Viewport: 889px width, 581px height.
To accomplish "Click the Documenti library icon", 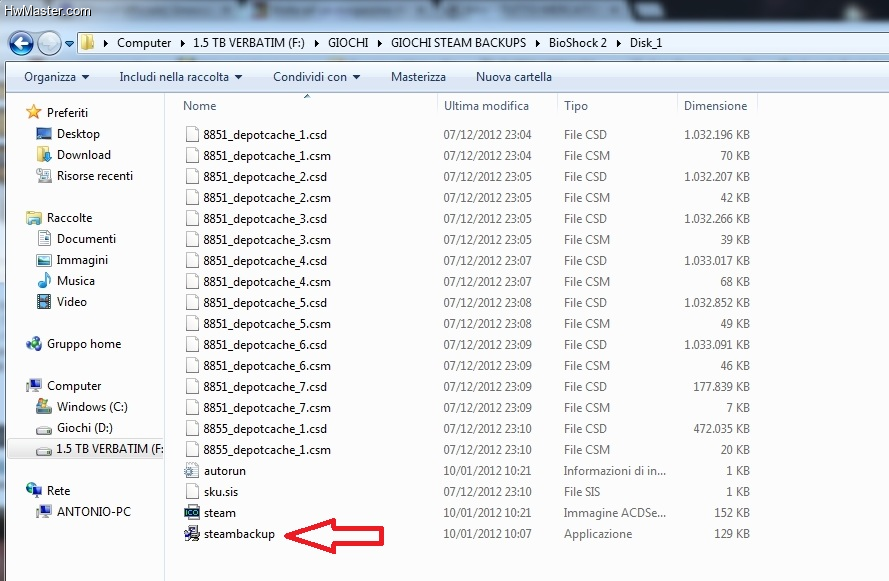I will coord(44,239).
